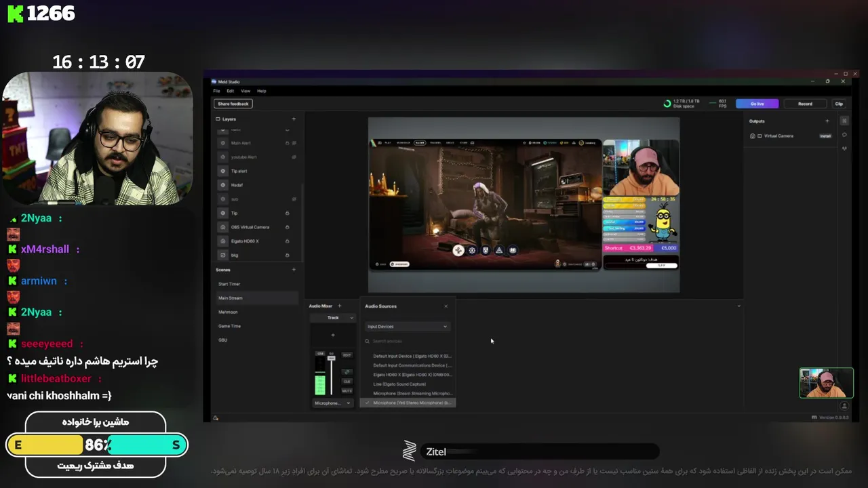Open the File menu
This screenshot has width=868, height=488.
pos(216,91)
